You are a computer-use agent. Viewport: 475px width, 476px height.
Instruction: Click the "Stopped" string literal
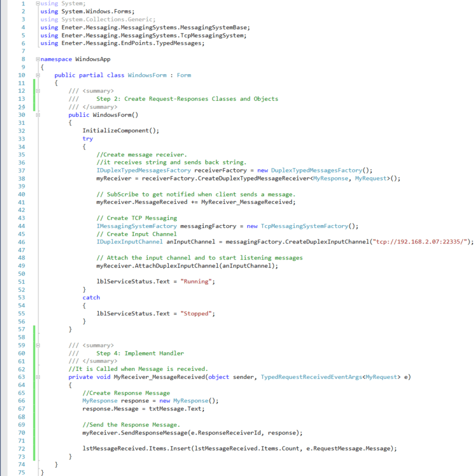[196, 313]
